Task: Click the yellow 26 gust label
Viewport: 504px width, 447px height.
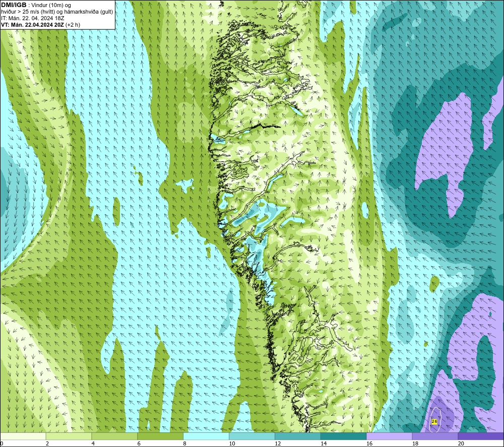Action: [x=434, y=421]
